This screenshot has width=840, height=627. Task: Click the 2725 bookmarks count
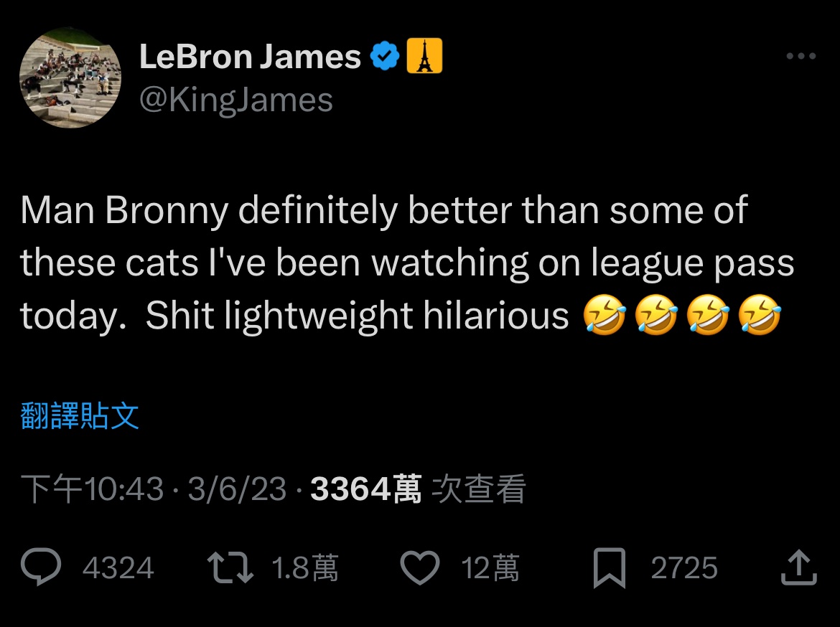(684, 569)
